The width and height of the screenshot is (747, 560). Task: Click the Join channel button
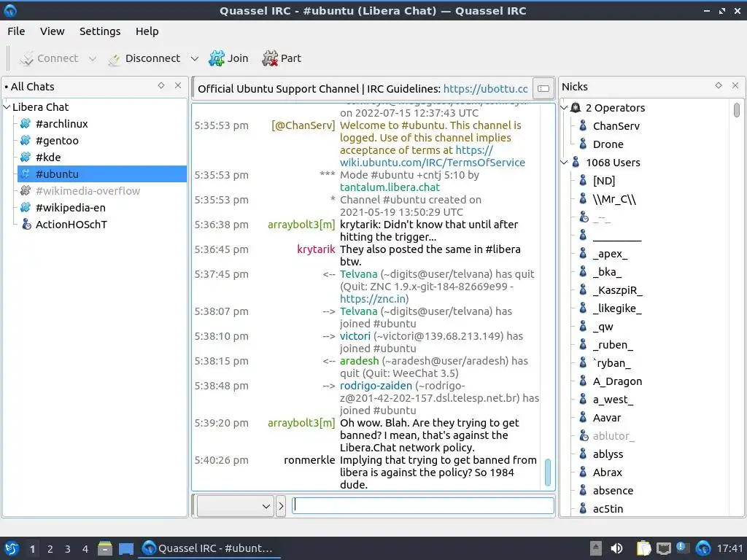(228, 58)
